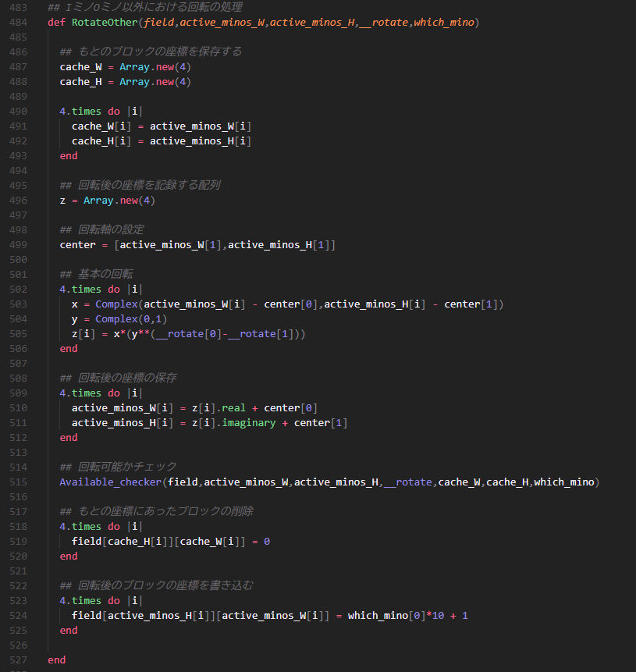Click the z variable on line 496

[62, 201]
